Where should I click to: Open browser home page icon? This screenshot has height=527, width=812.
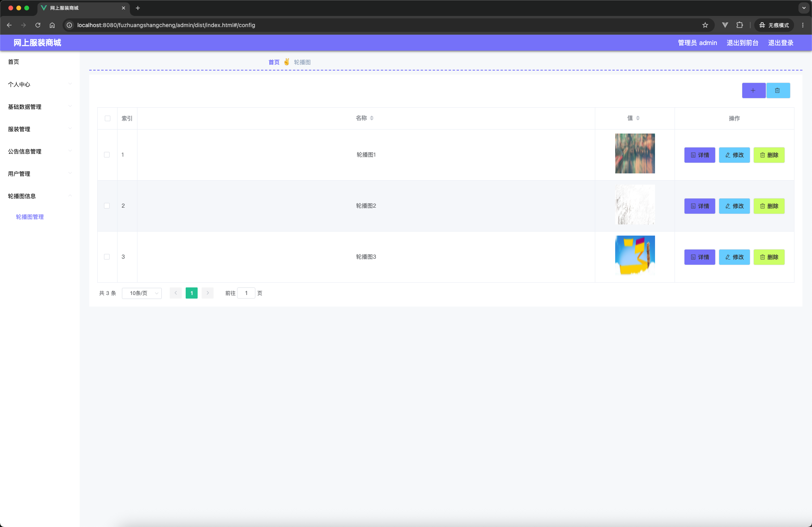(x=52, y=25)
